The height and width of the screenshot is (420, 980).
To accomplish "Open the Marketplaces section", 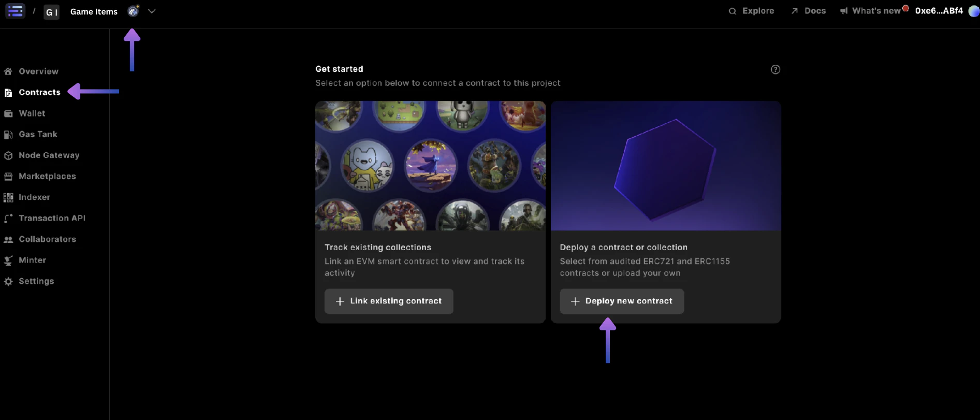I will click(x=47, y=176).
